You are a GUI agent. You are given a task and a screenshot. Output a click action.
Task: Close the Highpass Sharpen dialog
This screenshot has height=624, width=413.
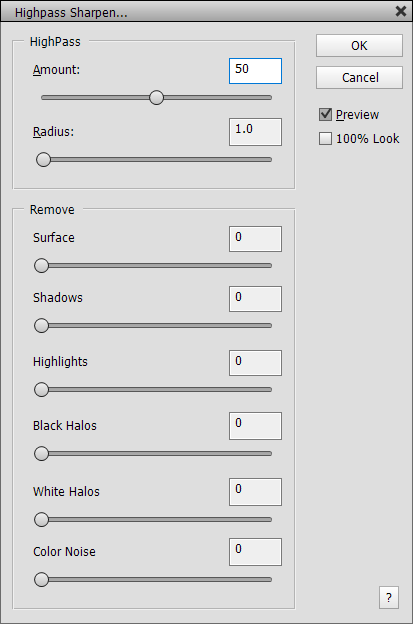tap(401, 11)
